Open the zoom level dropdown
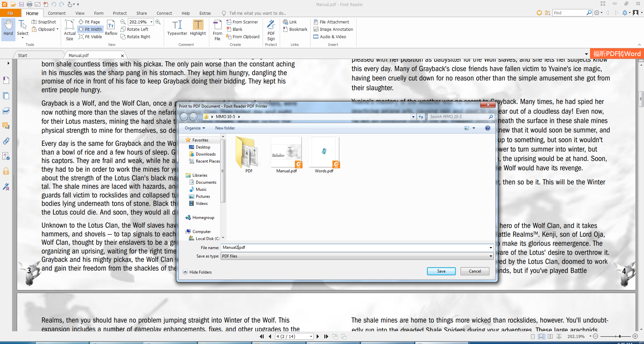The image size is (644, 344). click(151, 21)
